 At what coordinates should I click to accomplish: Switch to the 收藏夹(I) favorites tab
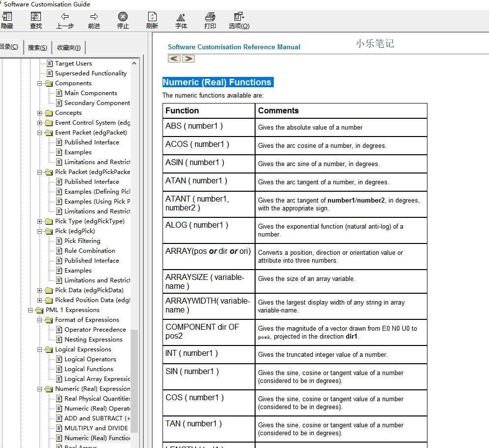point(68,48)
